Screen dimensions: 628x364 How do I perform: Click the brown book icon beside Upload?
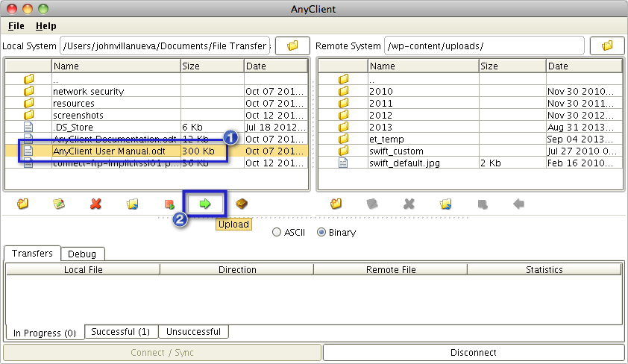point(242,204)
